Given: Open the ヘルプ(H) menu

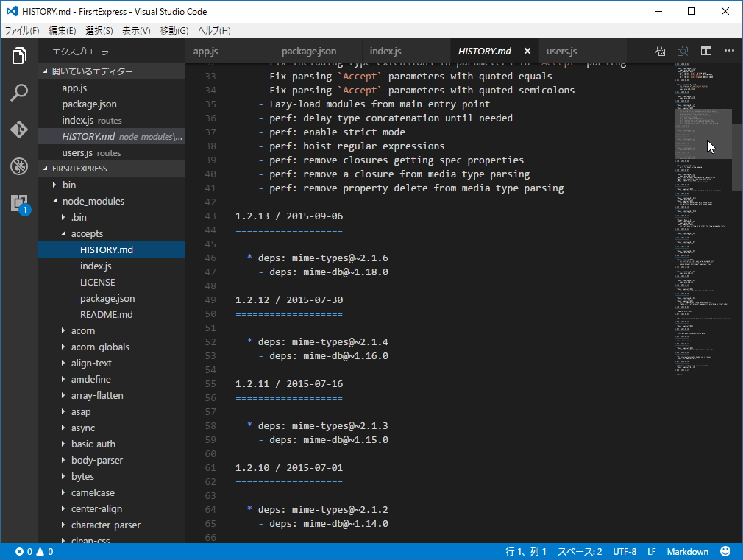Looking at the screenshot, I should coord(214,30).
